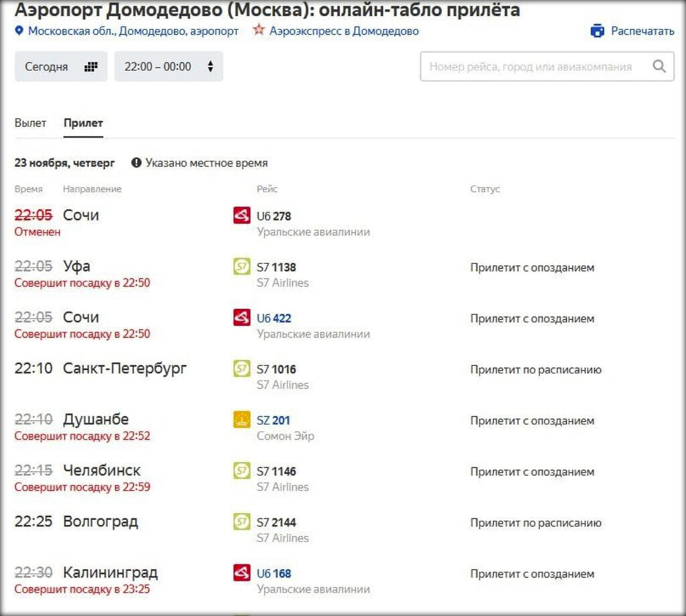Click the Волгоград destination
The width and height of the screenshot is (686, 616).
point(100,521)
